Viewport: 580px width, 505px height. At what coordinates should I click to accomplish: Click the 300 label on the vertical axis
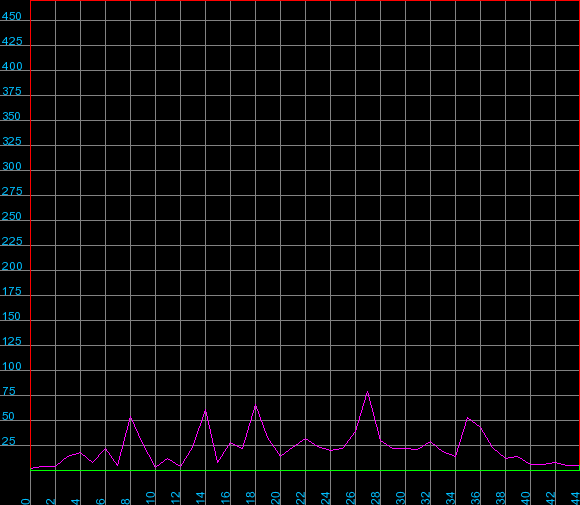click(11, 166)
